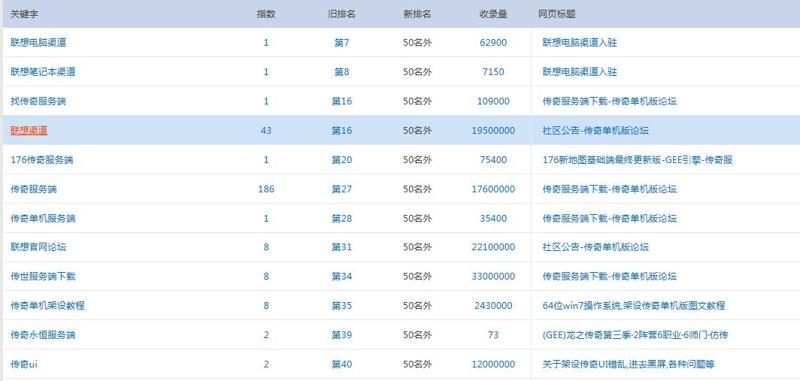
Task: Click 50名外 in the 传奇永恒服务端 row
Action: pyautogui.click(x=417, y=335)
